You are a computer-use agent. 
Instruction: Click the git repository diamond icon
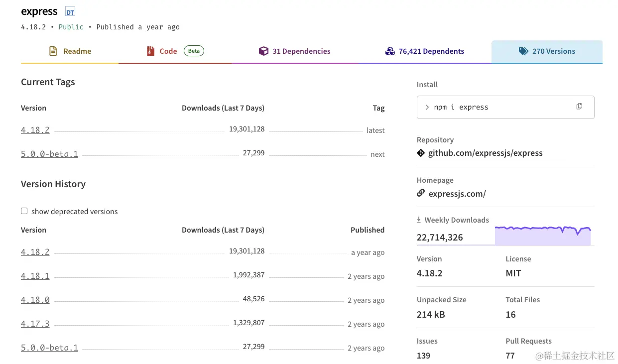tap(421, 153)
